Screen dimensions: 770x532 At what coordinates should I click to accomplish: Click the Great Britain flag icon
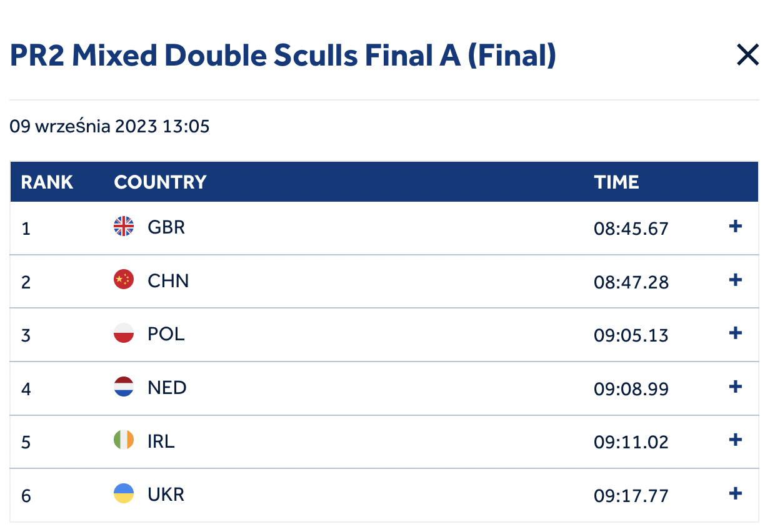coord(124,226)
